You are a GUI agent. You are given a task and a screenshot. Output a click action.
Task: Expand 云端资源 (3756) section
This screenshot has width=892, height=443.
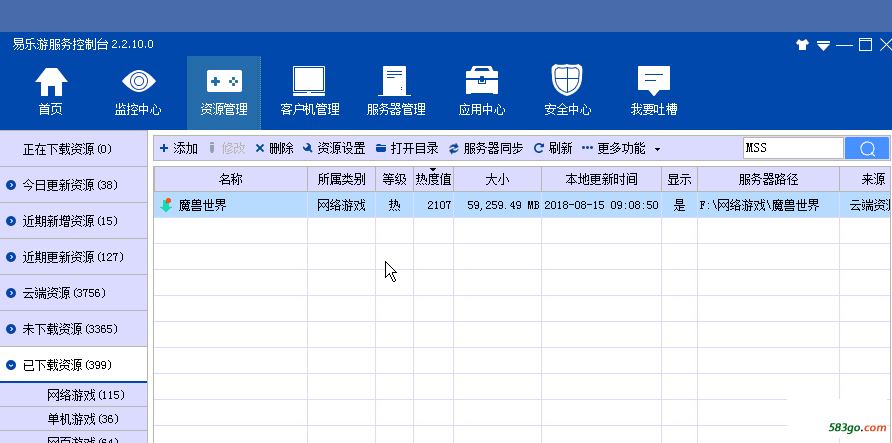pos(73,293)
